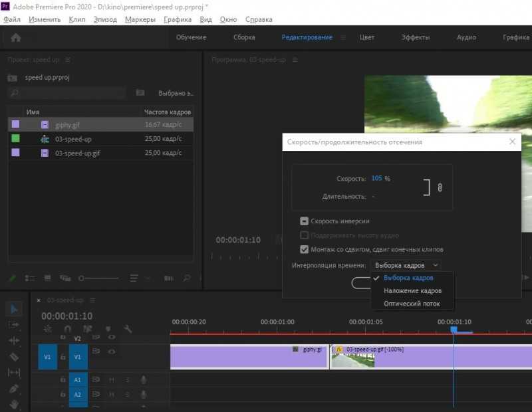Open Редактирование workspace menu icon
This screenshot has height=412, width=532.
pyautogui.click(x=343, y=37)
